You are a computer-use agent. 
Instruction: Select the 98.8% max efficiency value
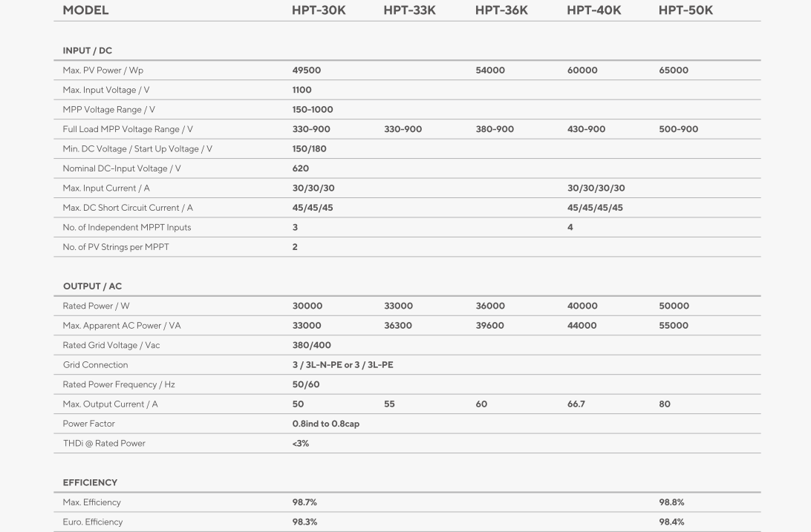click(671, 502)
